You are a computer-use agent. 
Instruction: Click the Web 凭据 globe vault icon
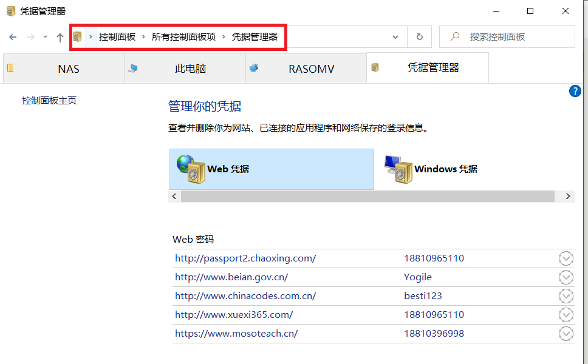click(191, 169)
